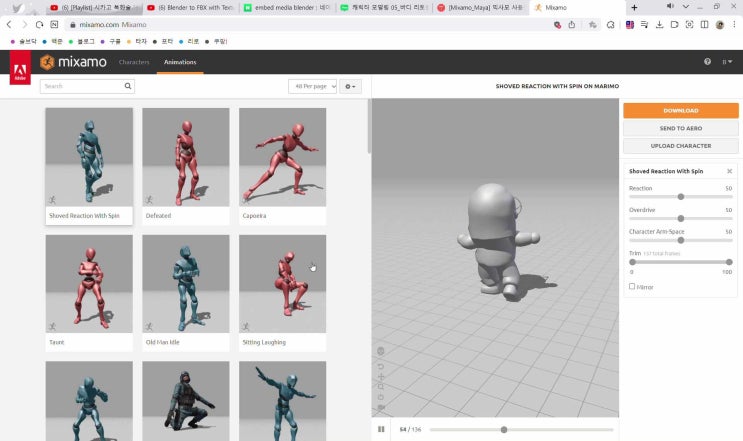Image resolution: width=743 pixels, height=441 pixels.
Task: Open the browser downloads icon
Action: 659,25
